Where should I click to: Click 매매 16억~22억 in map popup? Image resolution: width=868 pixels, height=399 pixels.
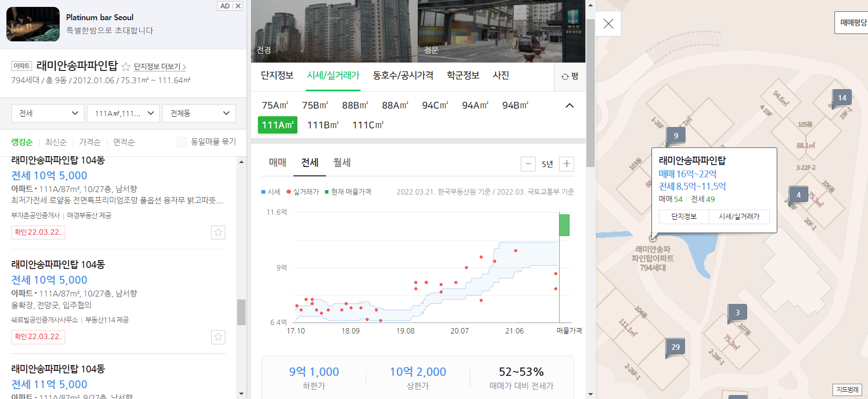[687, 174]
